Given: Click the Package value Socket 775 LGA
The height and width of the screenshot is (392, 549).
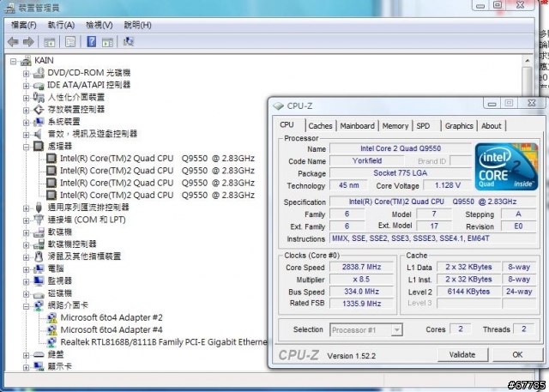Looking at the screenshot, I should coord(401,173).
